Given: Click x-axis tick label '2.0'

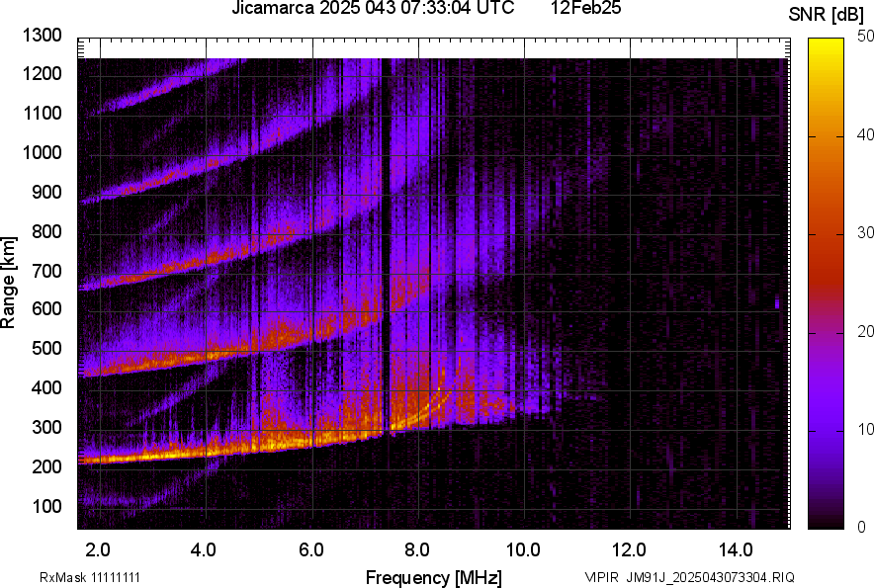Looking at the screenshot, I should pyautogui.click(x=98, y=550).
